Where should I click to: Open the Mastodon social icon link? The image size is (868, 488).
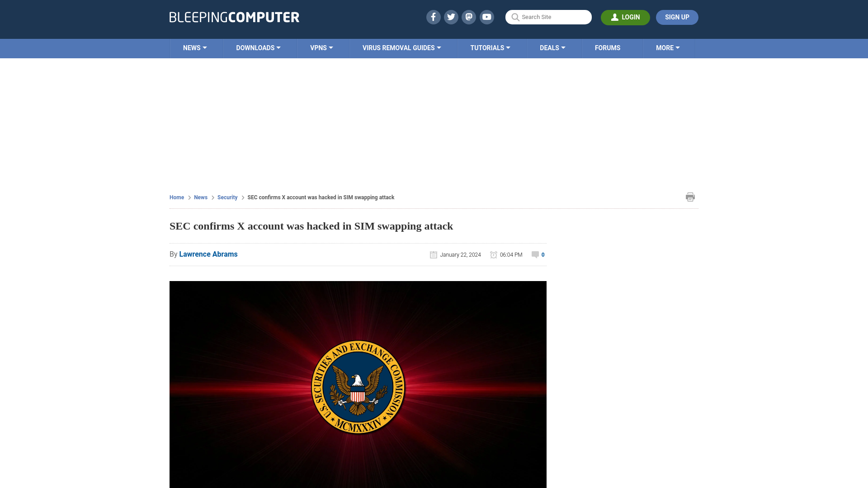[x=468, y=17]
